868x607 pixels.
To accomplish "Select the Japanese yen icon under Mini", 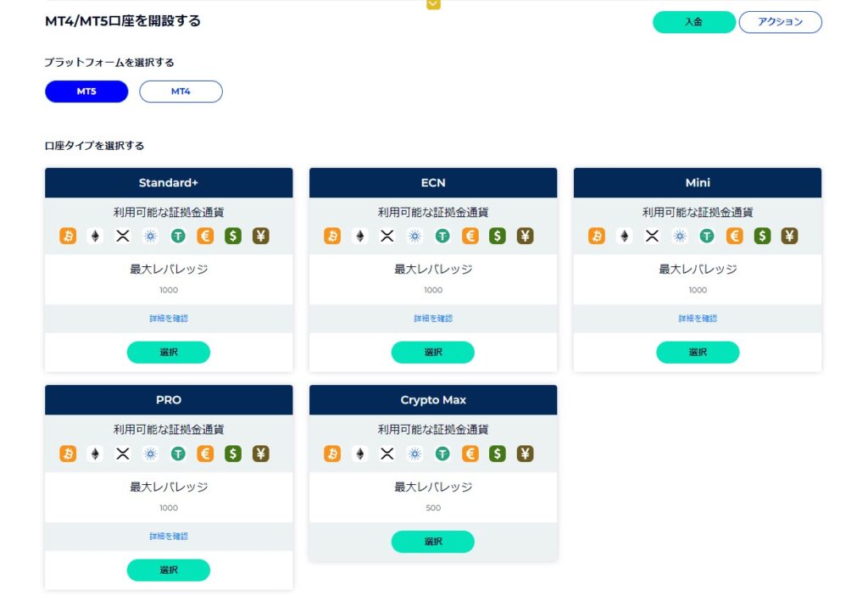I will (789, 236).
